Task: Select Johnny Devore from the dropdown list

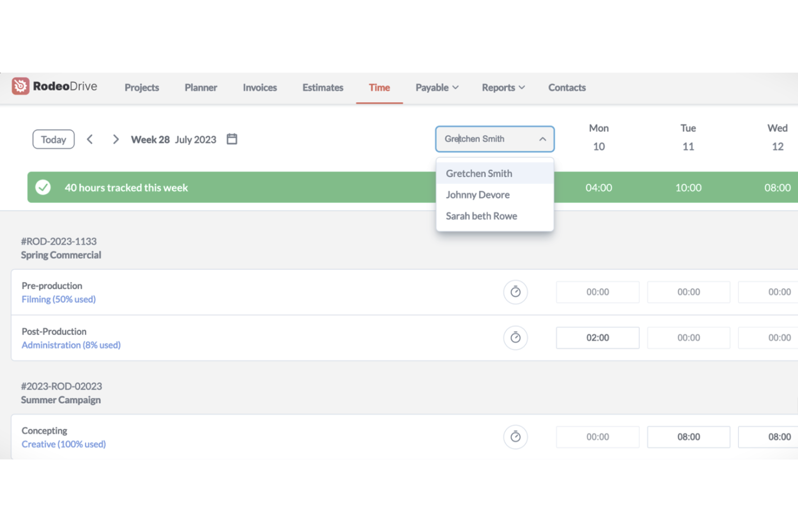Action: [x=494, y=195]
